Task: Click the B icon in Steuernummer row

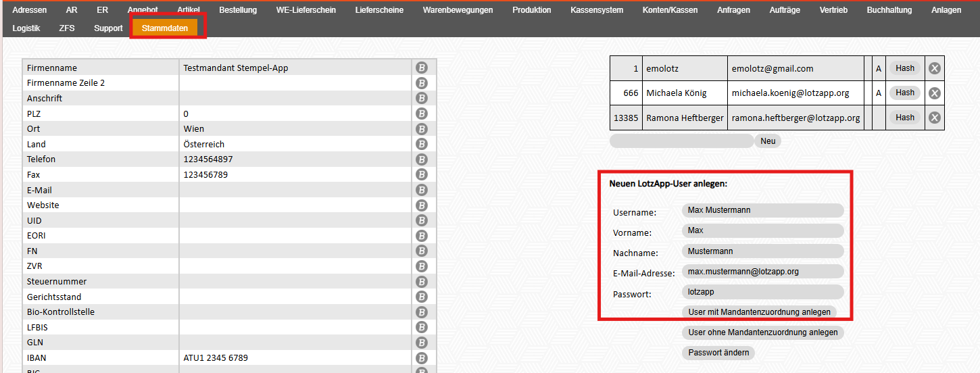Action: click(x=422, y=282)
